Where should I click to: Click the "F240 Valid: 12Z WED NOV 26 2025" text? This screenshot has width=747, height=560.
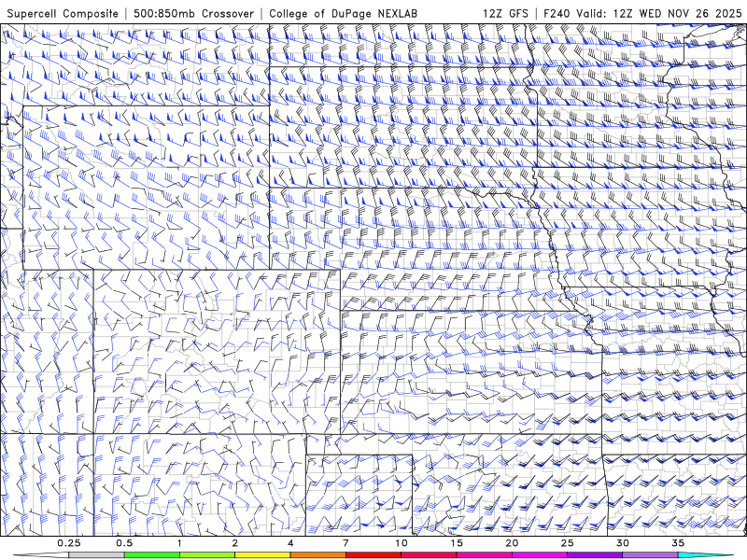642,14
